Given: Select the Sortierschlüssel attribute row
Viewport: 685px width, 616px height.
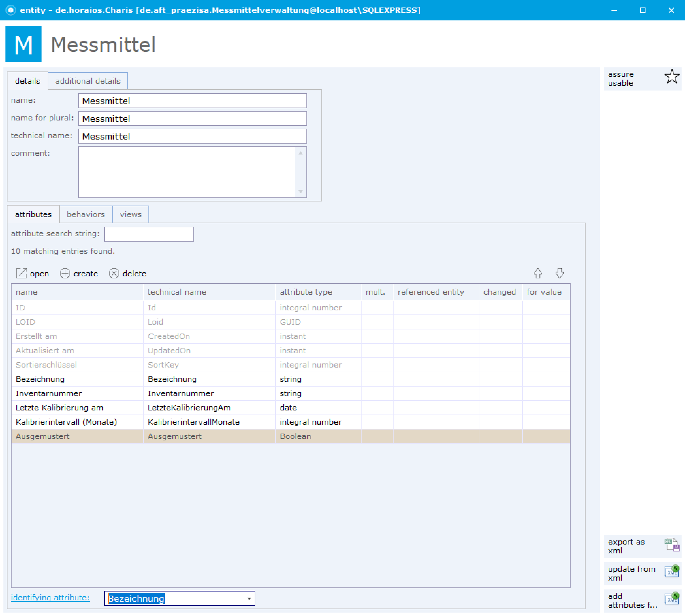Looking at the screenshot, I should (291, 365).
